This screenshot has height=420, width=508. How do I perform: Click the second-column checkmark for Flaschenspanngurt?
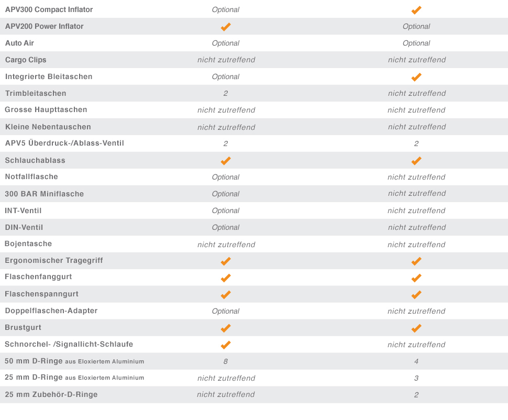(x=416, y=295)
